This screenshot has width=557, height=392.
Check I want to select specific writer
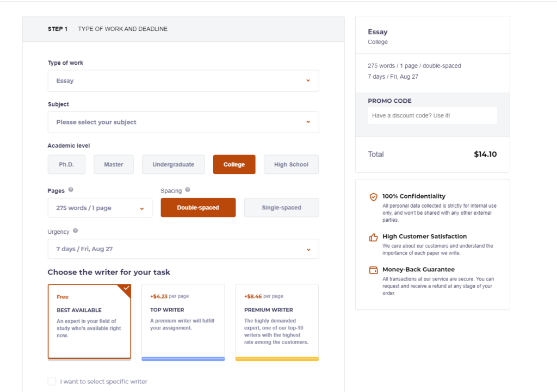pos(52,381)
